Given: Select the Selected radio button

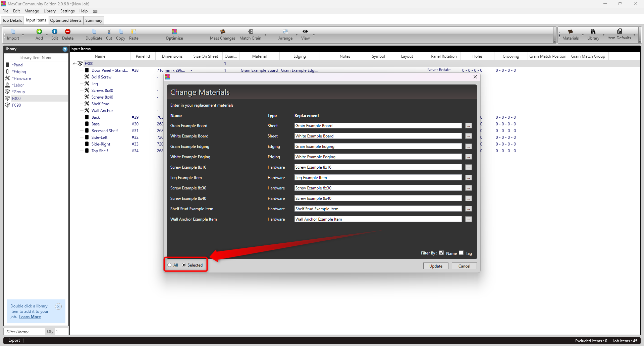Looking at the screenshot, I should (184, 265).
